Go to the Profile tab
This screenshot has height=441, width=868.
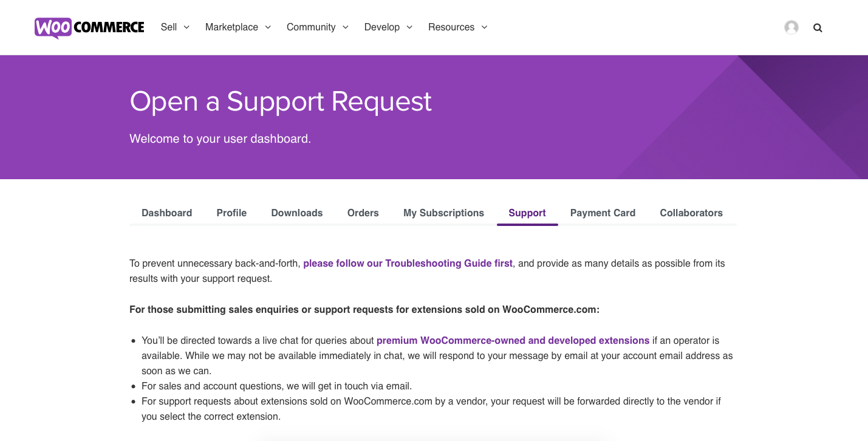[x=231, y=213]
